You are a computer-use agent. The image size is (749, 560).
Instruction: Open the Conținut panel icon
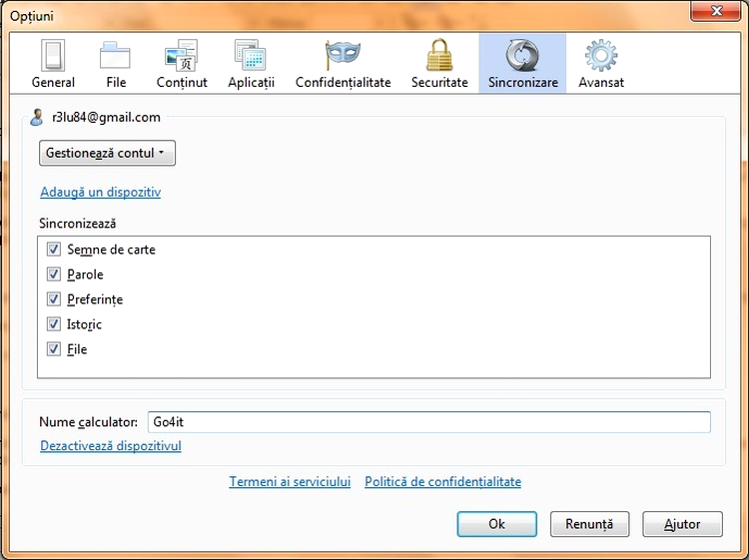(x=181, y=56)
